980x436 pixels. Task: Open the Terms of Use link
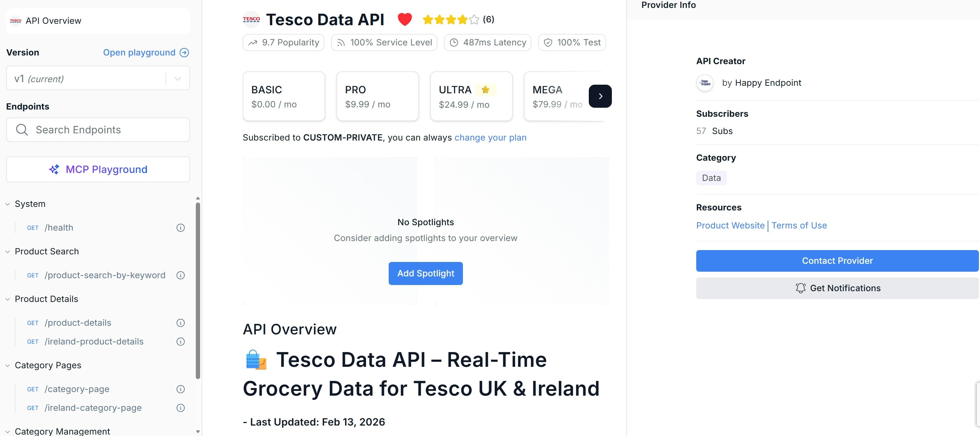(x=799, y=225)
